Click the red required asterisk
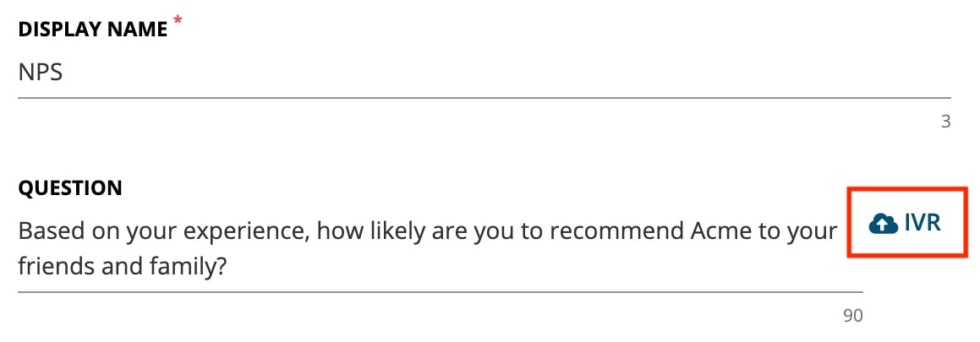The width and height of the screenshot is (980, 342). click(x=178, y=21)
